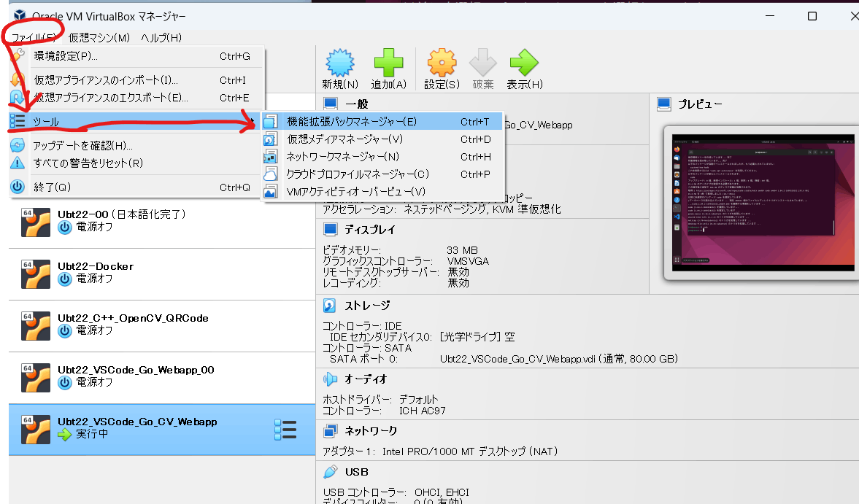Viewport: 859px width, 504px height.
Task: Click the オーディオ section header
Action: (x=366, y=379)
